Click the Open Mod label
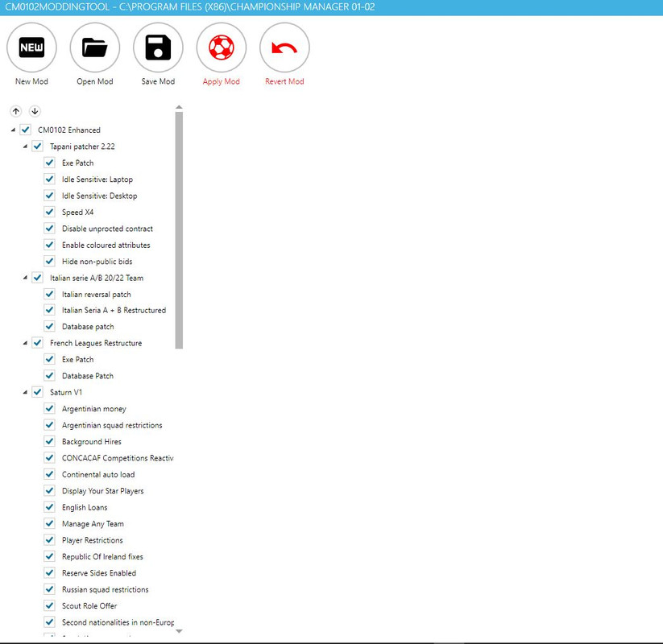This screenshot has height=644, width=663. [95, 81]
